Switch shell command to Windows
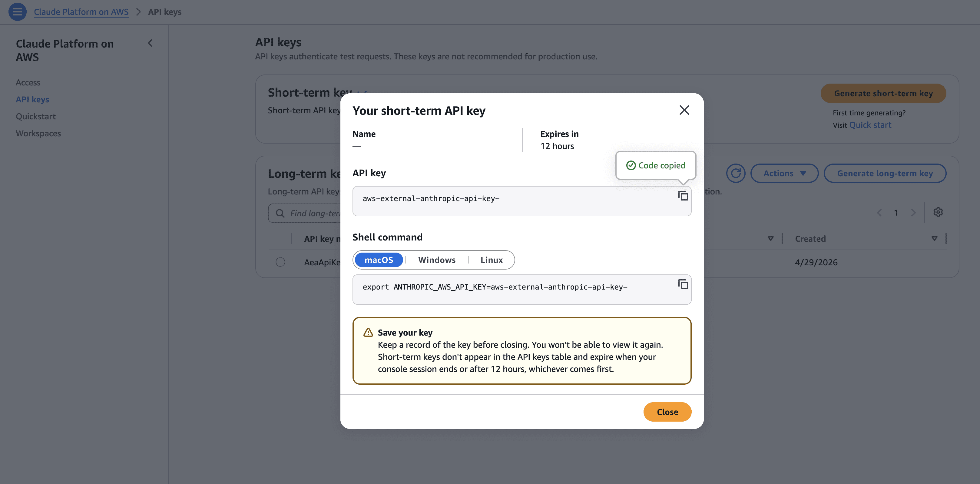This screenshot has height=484, width=980. click(437, 260)
